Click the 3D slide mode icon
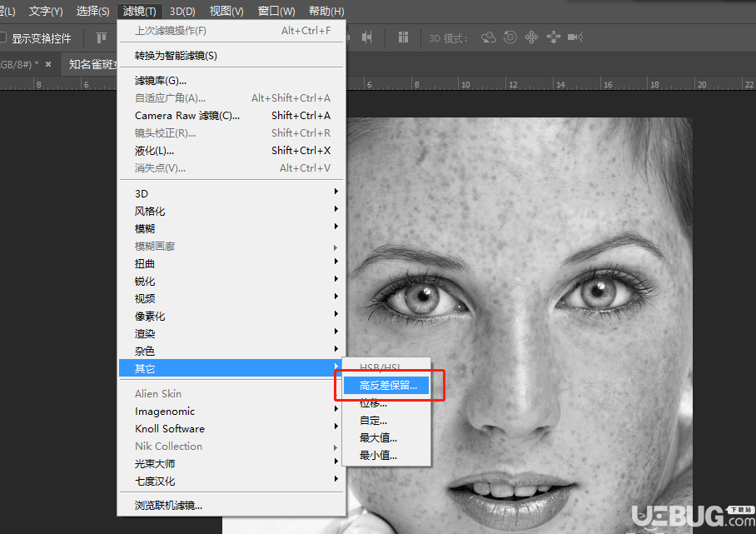 pos(553,37)
